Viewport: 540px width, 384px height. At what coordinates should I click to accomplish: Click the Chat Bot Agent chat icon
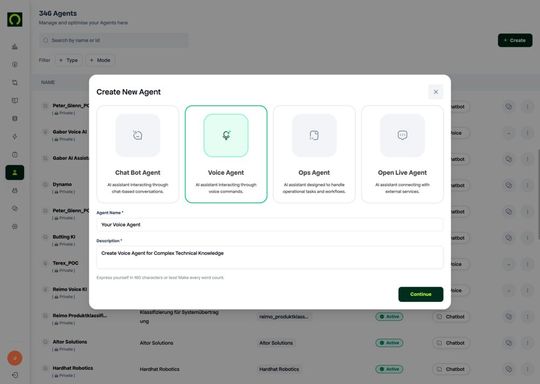(138, 135)
